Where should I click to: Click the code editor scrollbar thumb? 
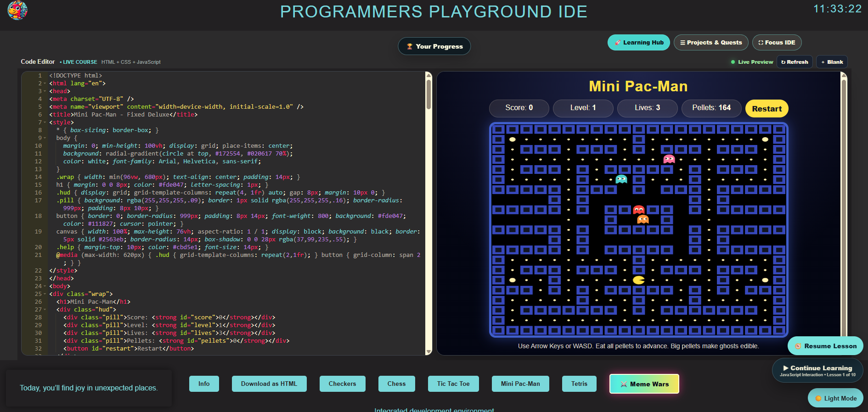428,94
